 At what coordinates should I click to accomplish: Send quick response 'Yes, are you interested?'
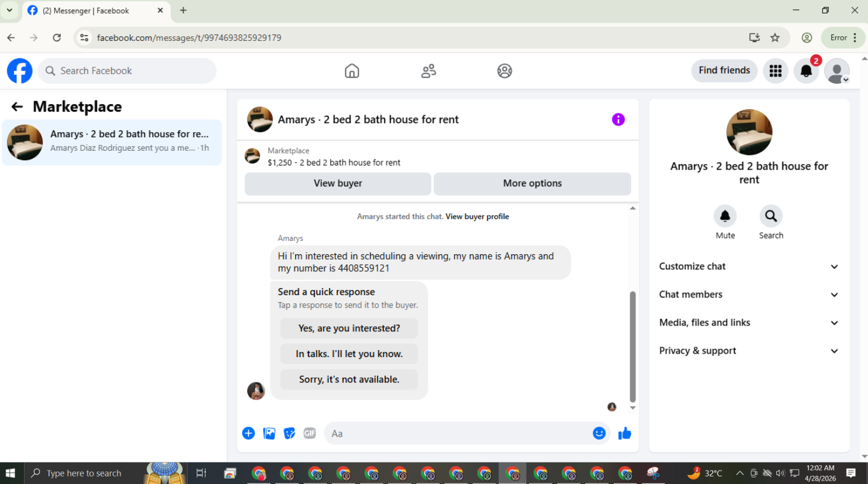click(349, 329)
